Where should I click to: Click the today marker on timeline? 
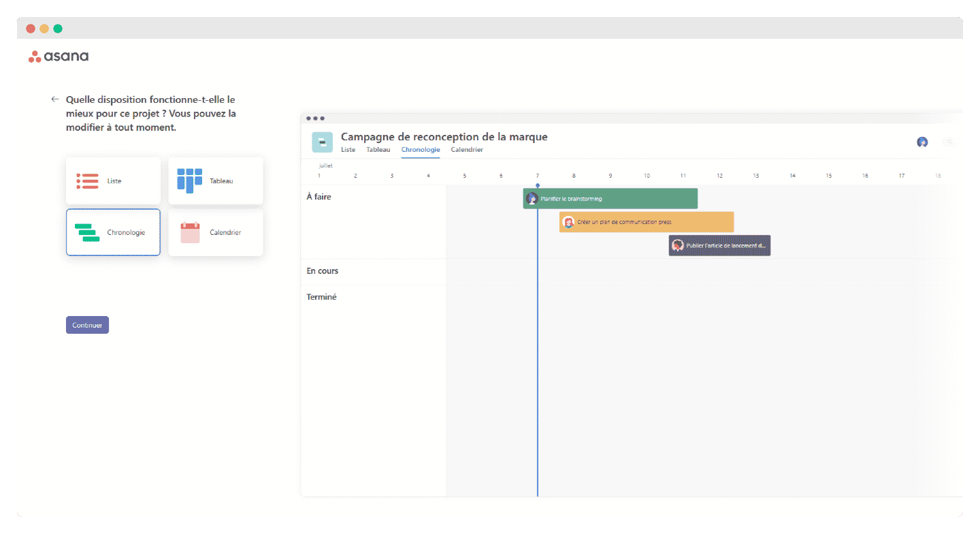click(538, 185)
